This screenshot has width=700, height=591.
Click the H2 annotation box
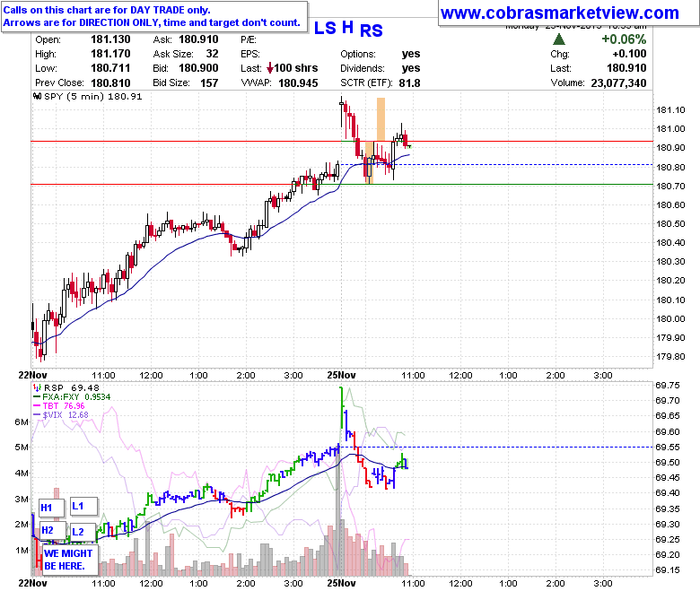[x=52, y=530]
